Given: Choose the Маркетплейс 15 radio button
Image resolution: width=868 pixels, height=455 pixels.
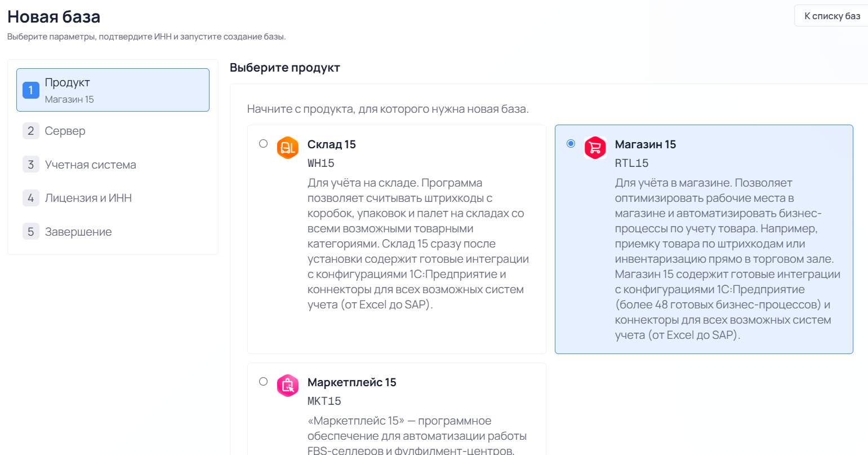Looking at the screenshot, I should pyautogui.click(x=263, y=382).
